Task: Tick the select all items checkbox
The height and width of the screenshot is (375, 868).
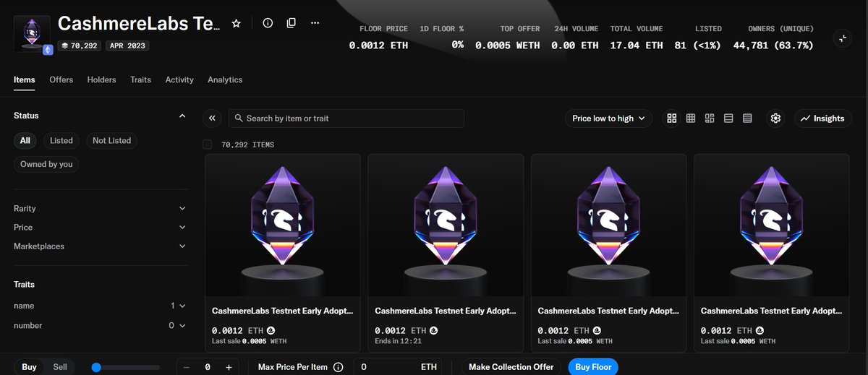Action: pos(208,145)
